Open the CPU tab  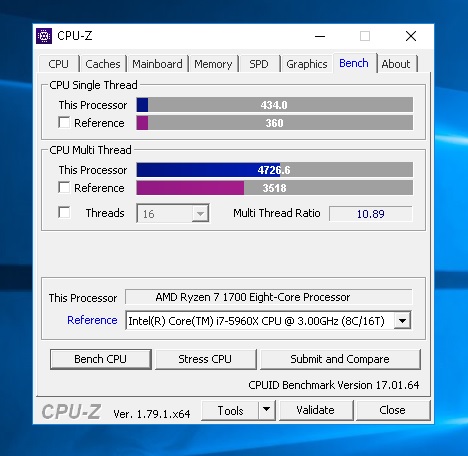[x=58, y=64]
